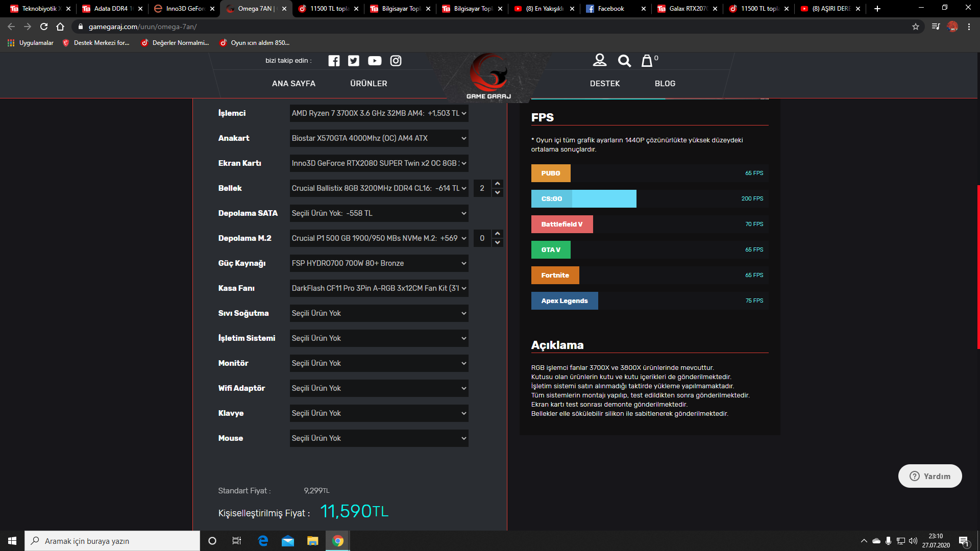Open new tab with plus icon
The image size is (980, 551).
click(x=877, y=9)
